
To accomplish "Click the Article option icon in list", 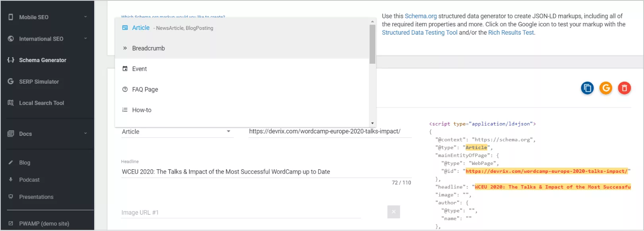I will tap(125, 28).
